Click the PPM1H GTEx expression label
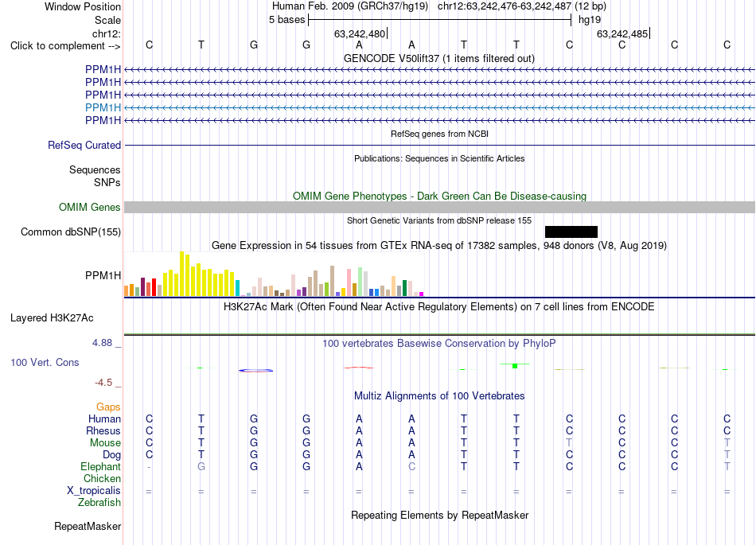Viewport: 756px width, 545px height. click(x=103, y=275)
